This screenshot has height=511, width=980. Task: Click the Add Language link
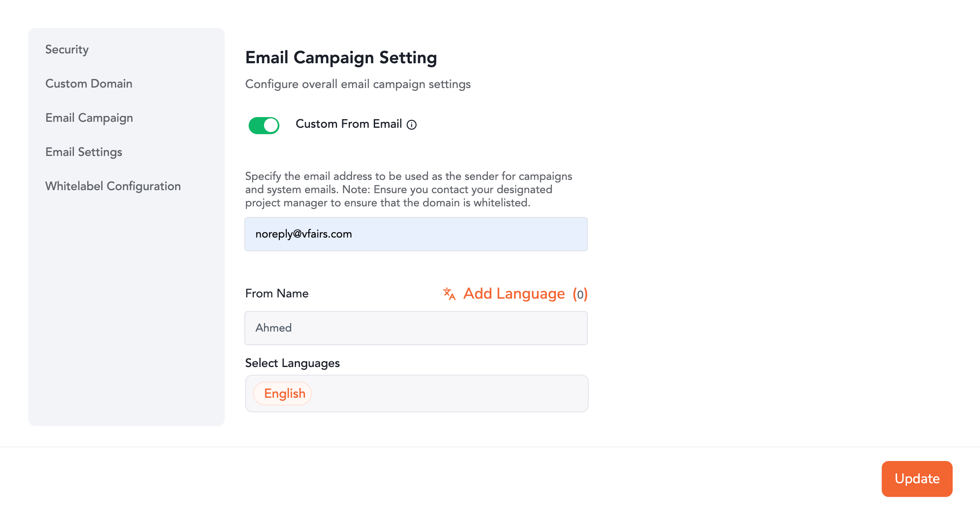tap(514, 294)
